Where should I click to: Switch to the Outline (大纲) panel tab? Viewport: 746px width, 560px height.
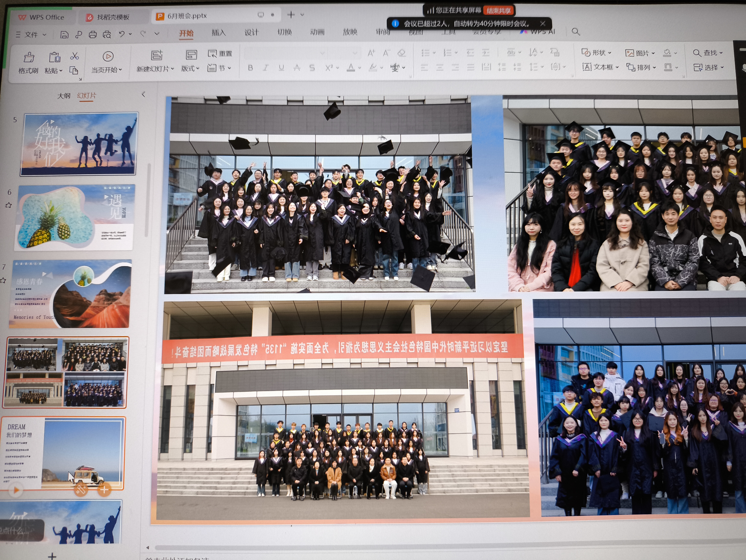[x=63, y=96]
